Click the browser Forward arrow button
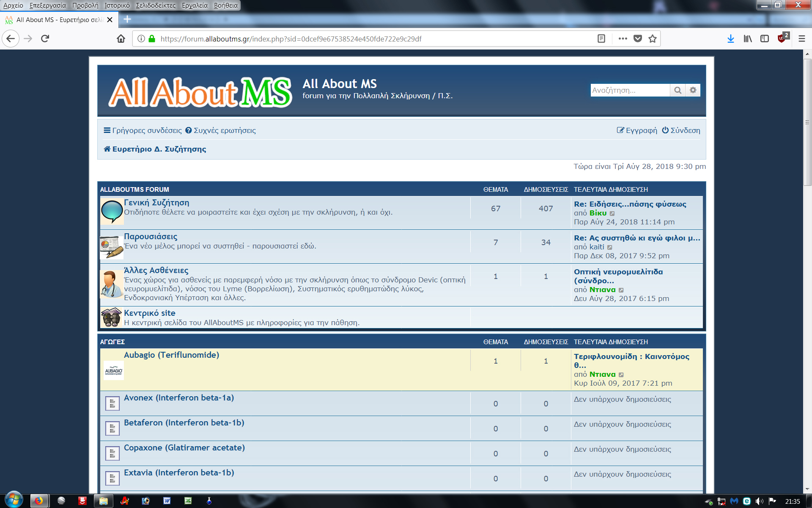Viewport: 812px width, 508px height. [x=28, y=39]
